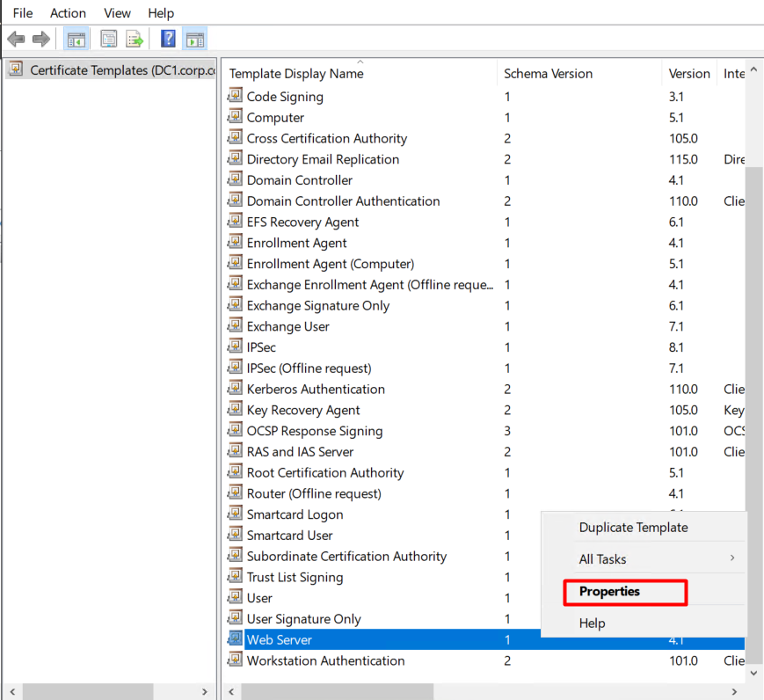Click the Workstation Authentication template icon
The image size is (764, 700).
235,660
